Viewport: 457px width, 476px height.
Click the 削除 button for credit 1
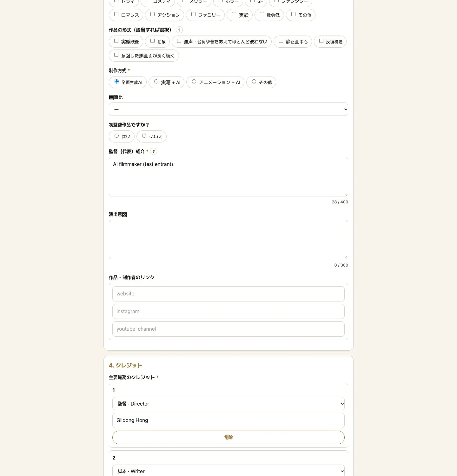tap(228, 437)
